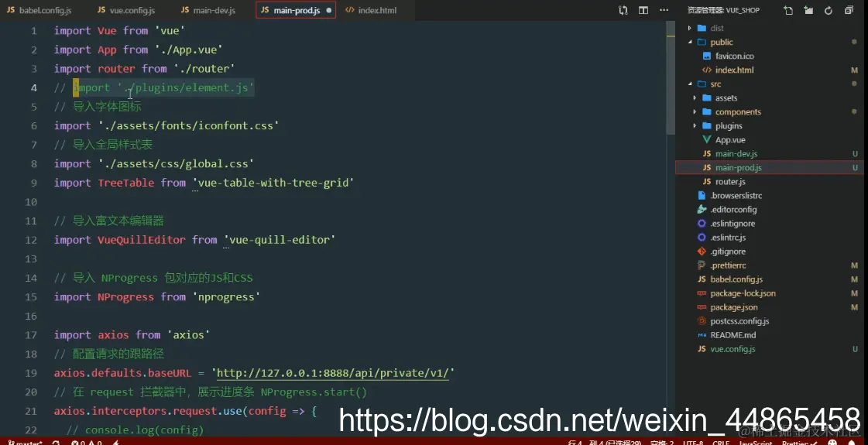The image size is (868, 445).
Task: Click axios.interceptors.request.use on line 21
Action: tap(148, 411)
